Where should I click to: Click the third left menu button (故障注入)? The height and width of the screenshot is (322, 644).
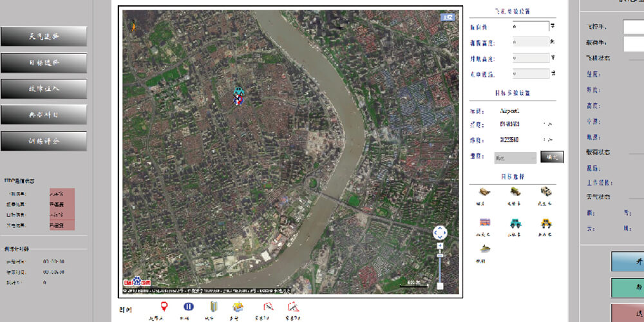pos(44,89)
